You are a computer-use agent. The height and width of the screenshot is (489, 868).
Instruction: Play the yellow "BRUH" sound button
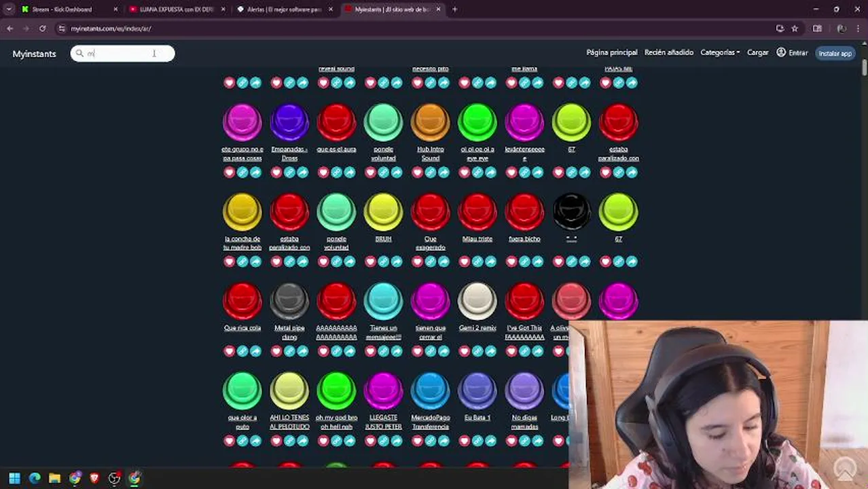pos(383,212)
